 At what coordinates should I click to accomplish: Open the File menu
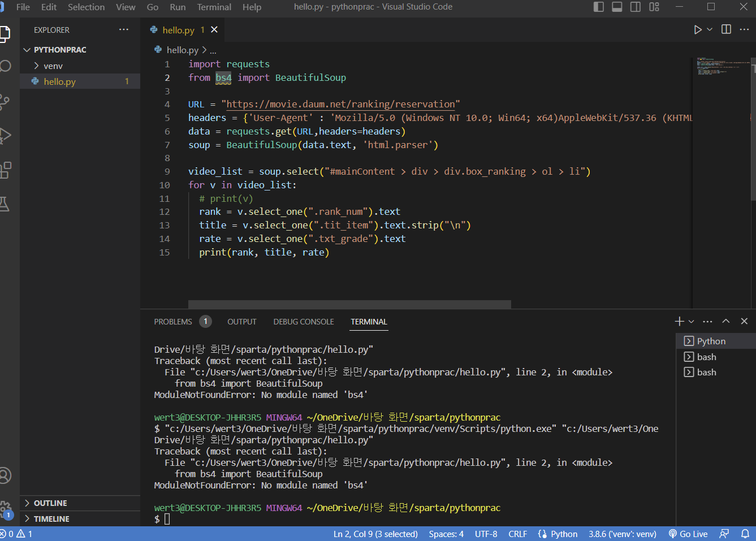[23, 7]
